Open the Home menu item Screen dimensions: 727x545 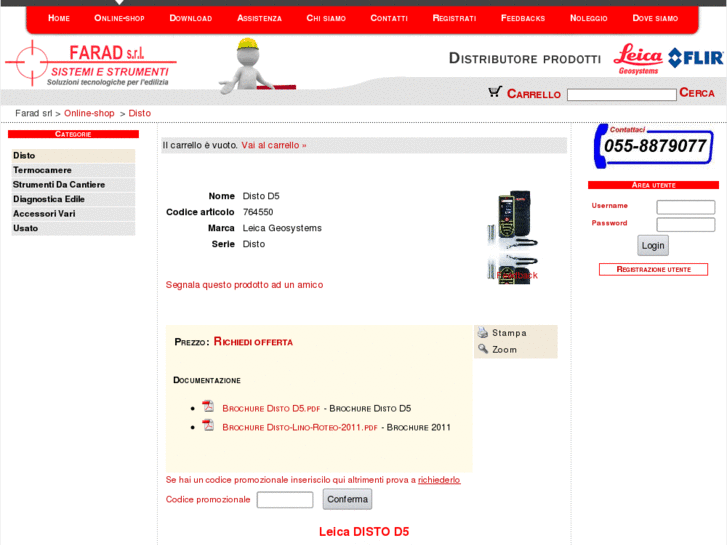(59, 18)
